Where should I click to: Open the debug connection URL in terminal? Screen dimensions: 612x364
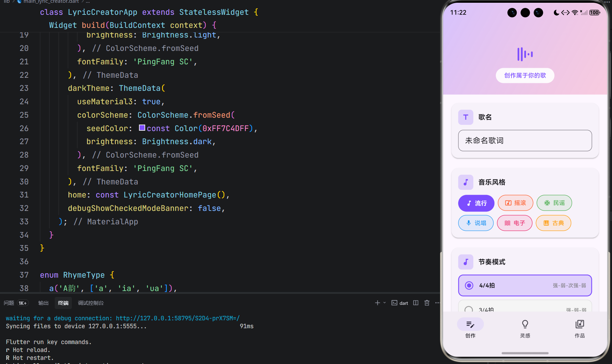click(x=178, y=318)
